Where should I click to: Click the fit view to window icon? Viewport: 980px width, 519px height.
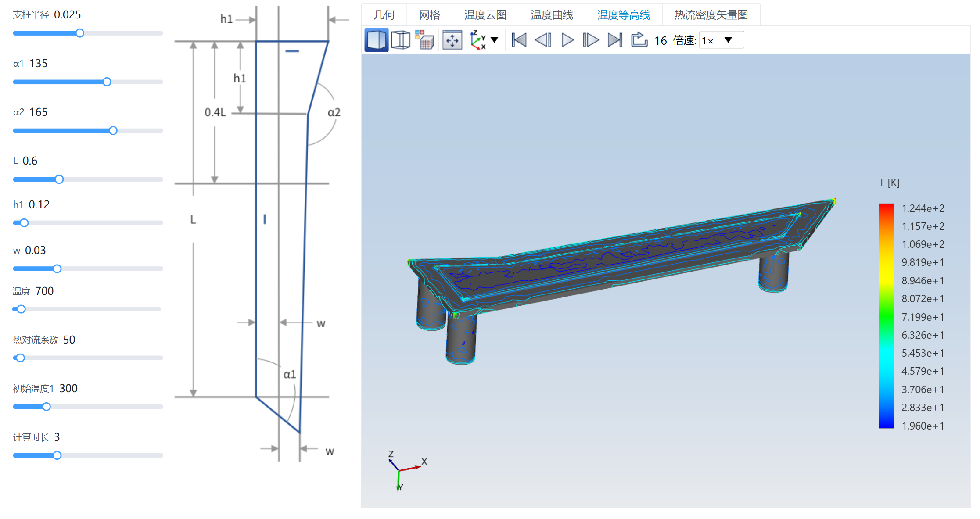pos(452,40)
